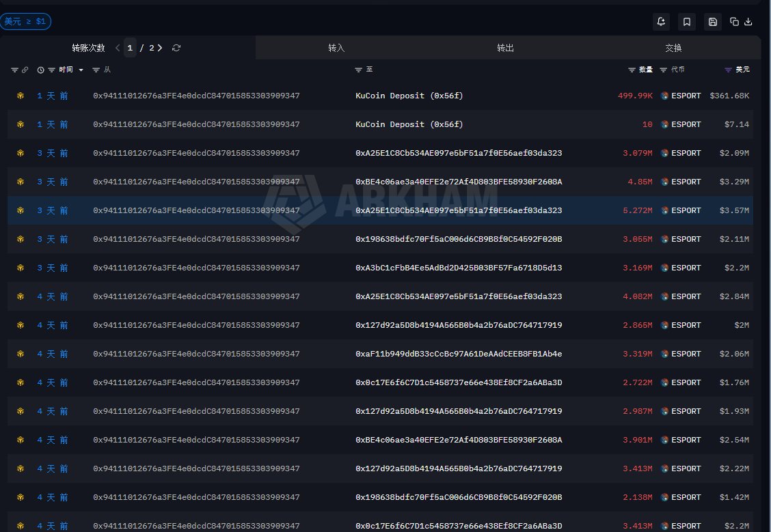The width and height of the screenshot is (771, 532).
Task: Open 0xaF11b949ddB33 address in the 3.319M row
Action: [459, 354]
